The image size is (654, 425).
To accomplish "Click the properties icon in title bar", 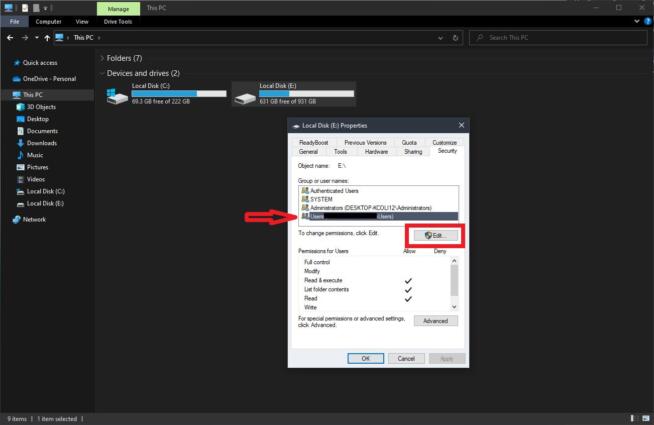I will click(x=25, y=8).
